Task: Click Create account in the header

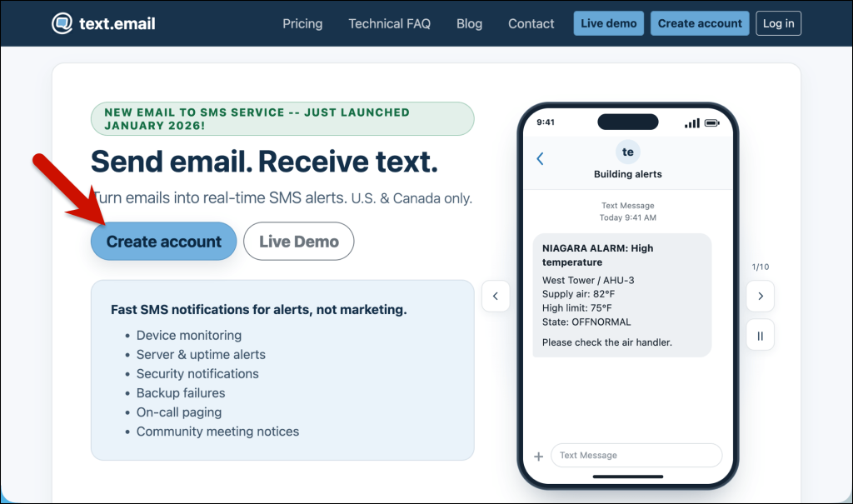Action: (x=700, y=23)
